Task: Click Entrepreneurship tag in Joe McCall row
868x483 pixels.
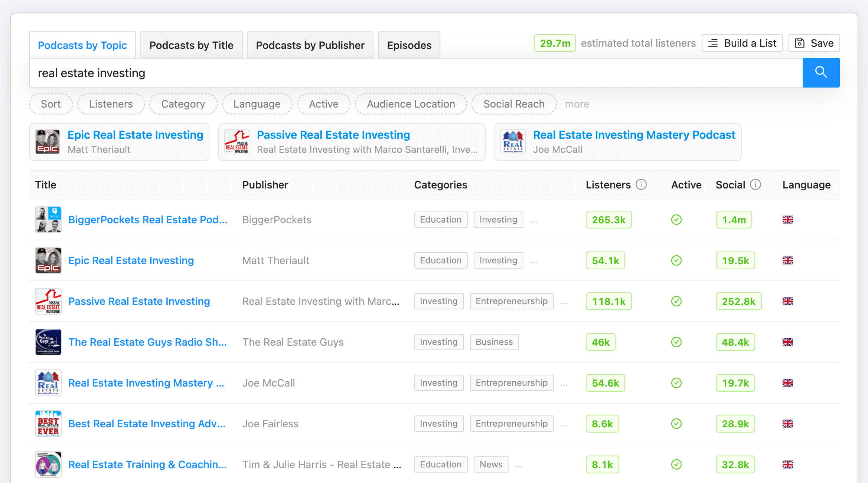Action: pos(512,383)
